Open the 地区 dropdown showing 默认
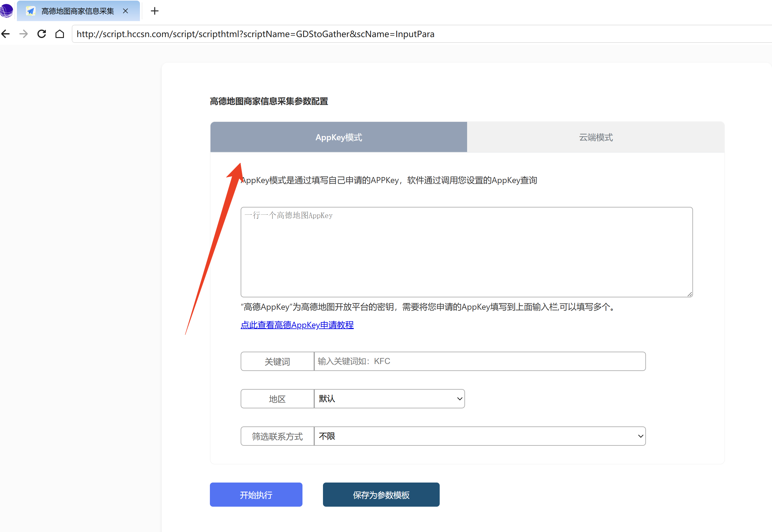 [389, 398]
